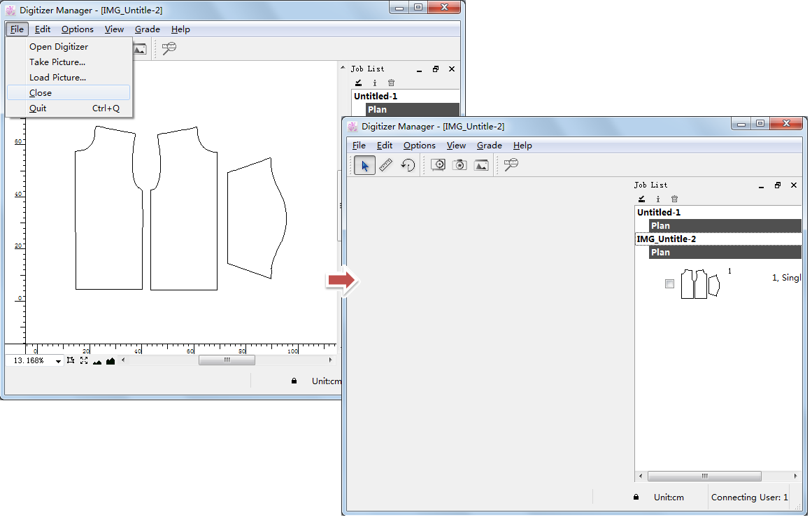
Task: Select the ruler measure tool
Action: click(386, 165)
